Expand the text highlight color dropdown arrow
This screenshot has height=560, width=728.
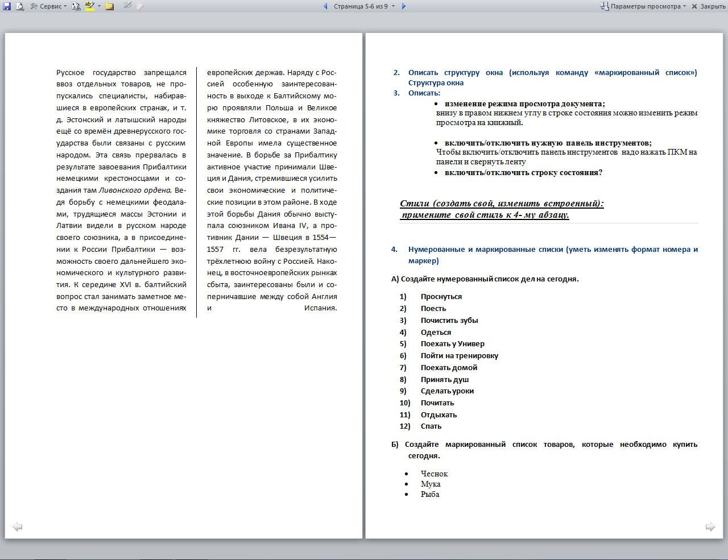pyautogui.click(x=99, y=6)
